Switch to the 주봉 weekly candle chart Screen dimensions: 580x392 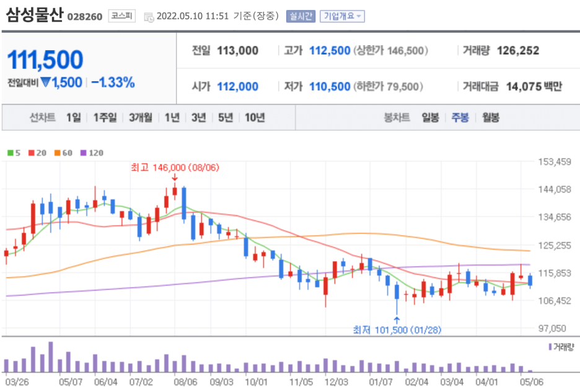point(460,118)
